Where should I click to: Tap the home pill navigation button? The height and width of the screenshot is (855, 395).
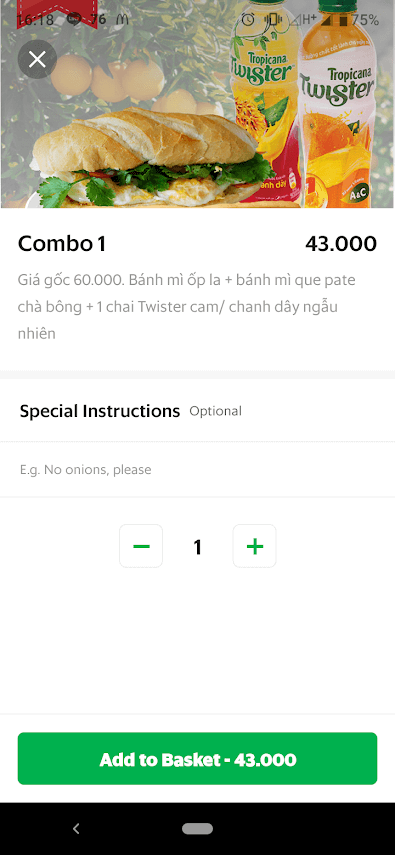[198, 829]
